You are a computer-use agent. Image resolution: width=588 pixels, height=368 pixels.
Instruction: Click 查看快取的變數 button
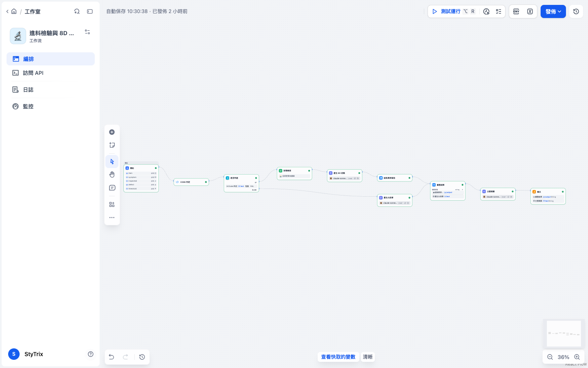(x=339, y=357)
